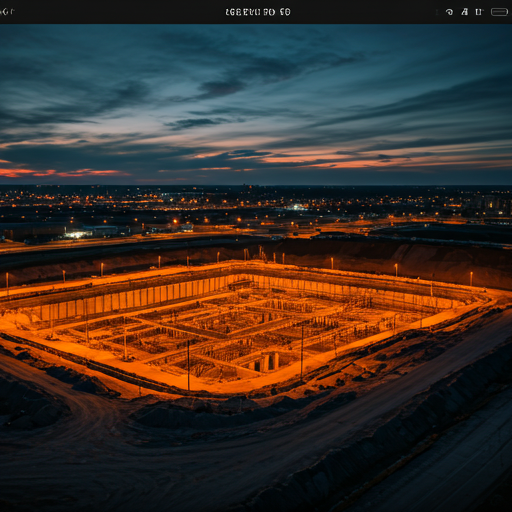
Task: Click the partial label at the top bar's left edge
Action: (x=7, y=12)
